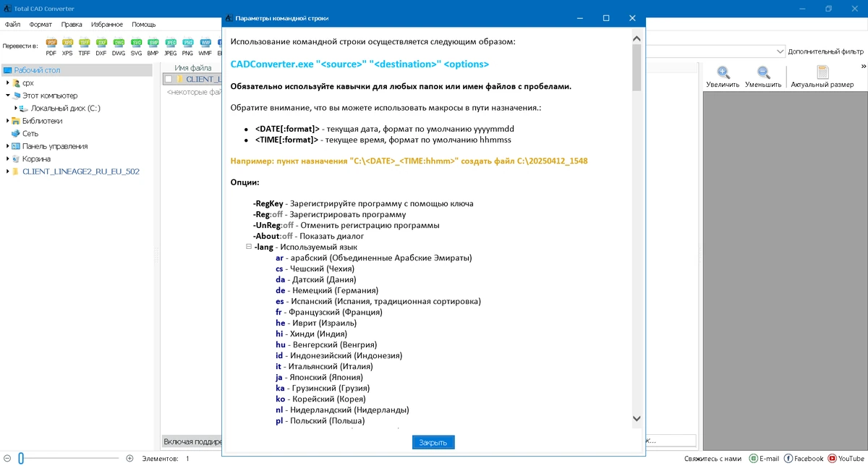Collapse the Этот компьютер node
Screen dimensions: 868x466
point(8,96)
